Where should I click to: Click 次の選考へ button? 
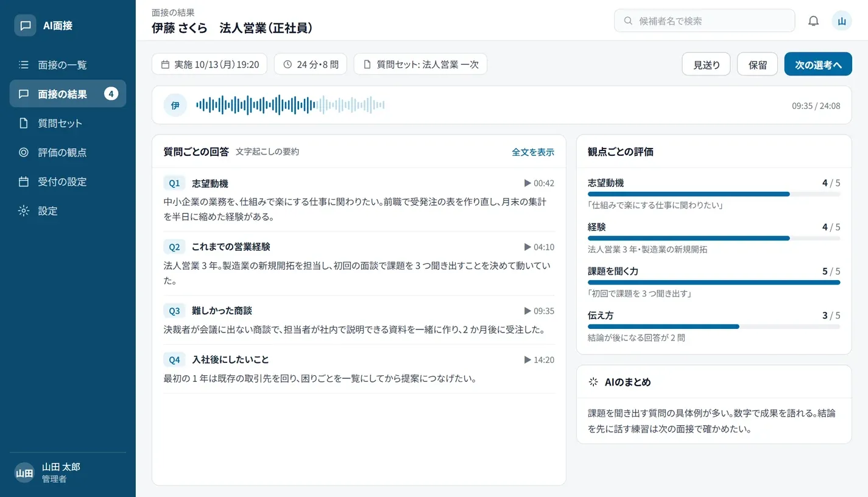coord(818,65)
